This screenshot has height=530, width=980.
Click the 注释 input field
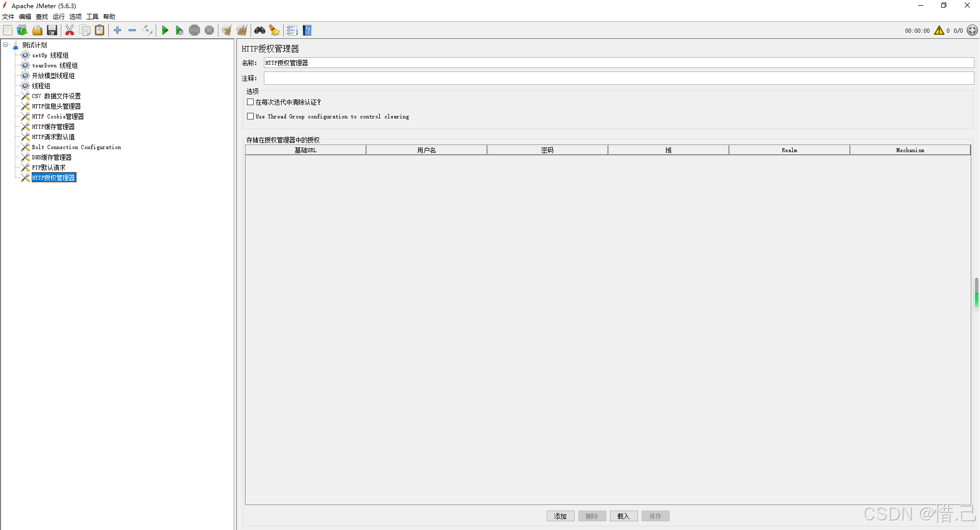click(x=619, y=78)
